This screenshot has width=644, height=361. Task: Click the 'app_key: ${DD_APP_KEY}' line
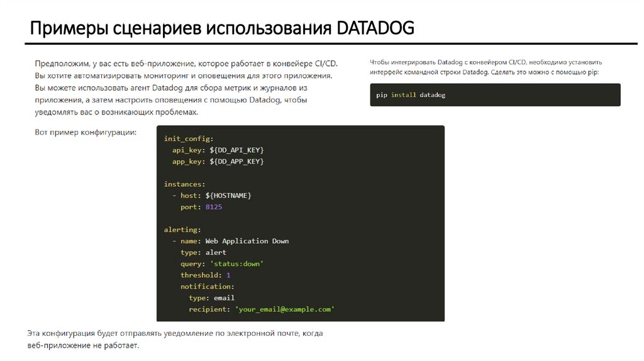(218, 162)
